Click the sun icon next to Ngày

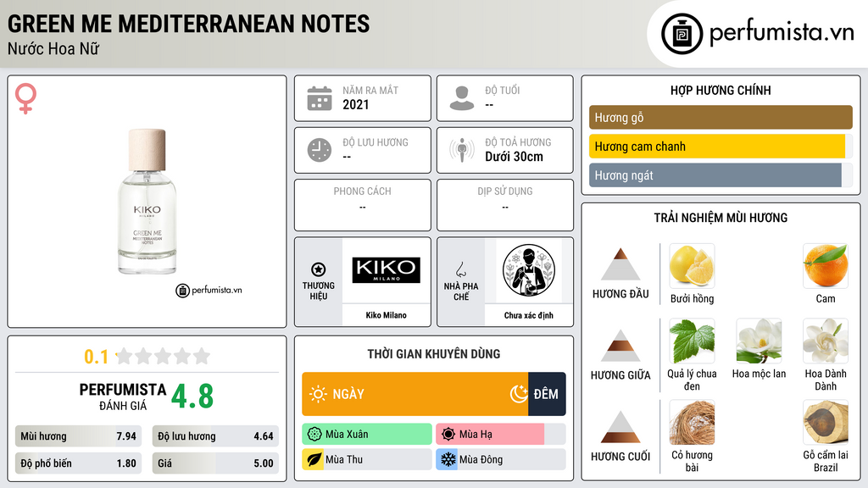318,394
